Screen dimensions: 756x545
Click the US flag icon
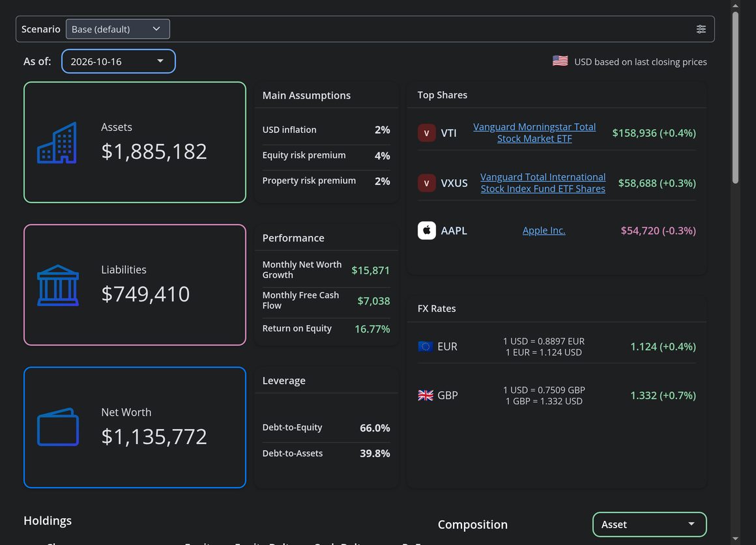tap(560, 61)
